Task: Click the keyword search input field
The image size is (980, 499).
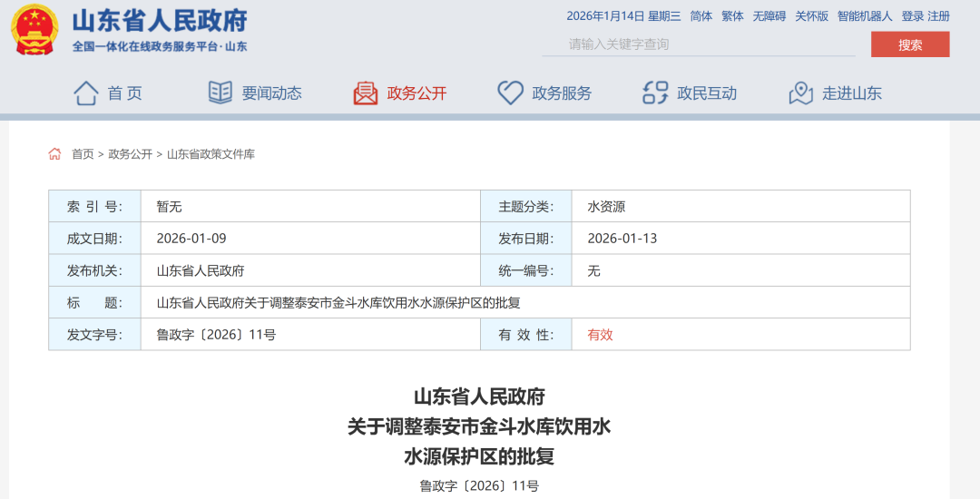Action: point(699,44)
